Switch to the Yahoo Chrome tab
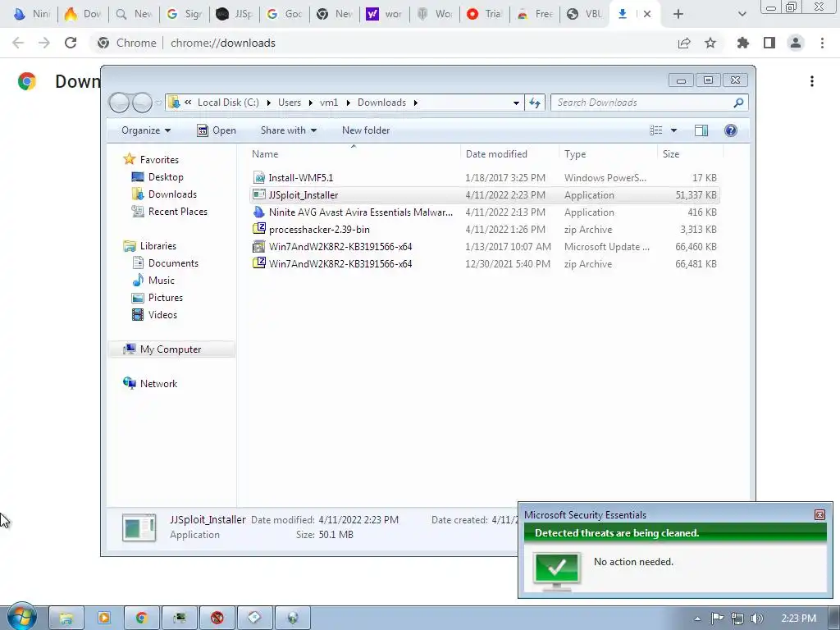 (384, 14)
